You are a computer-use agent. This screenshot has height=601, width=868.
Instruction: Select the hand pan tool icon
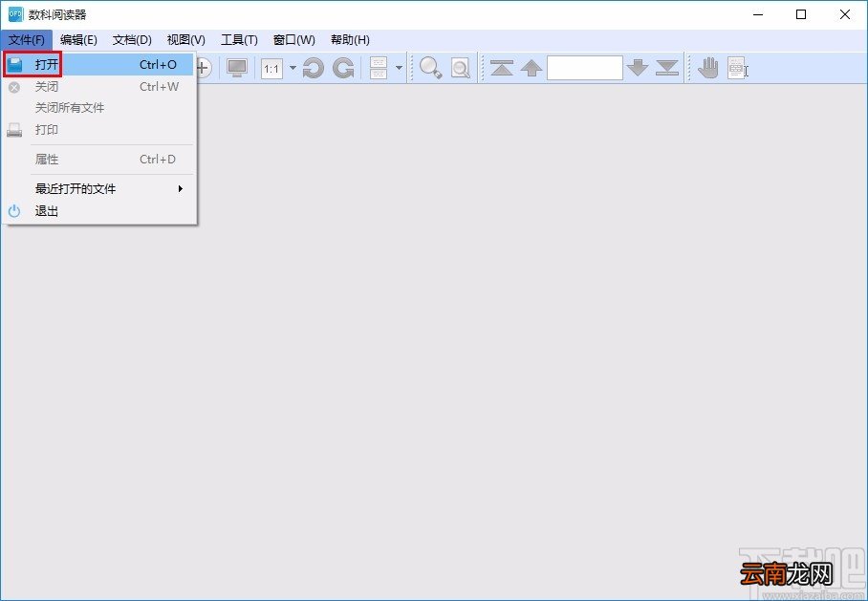pos(708,68)
